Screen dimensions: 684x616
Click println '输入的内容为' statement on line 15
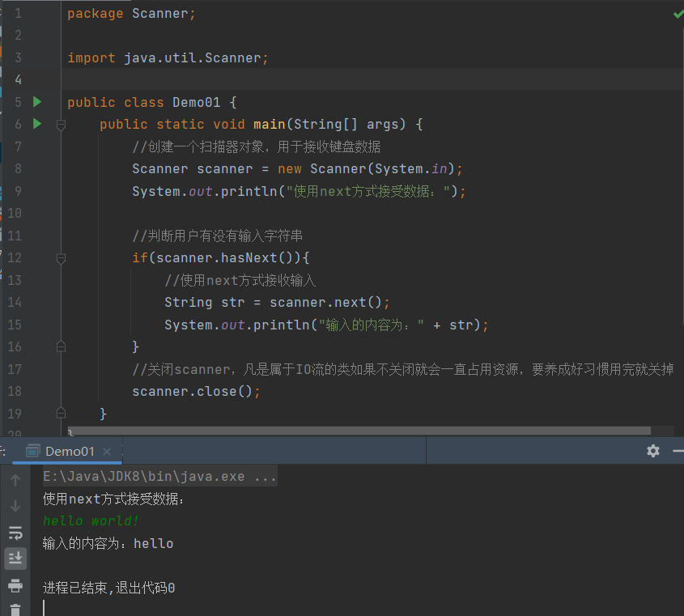point(326,325)
